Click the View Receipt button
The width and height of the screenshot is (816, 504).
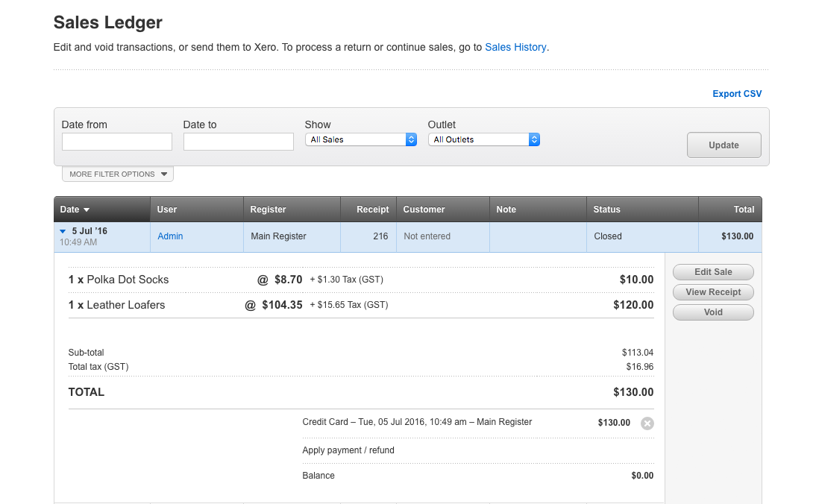tap(713, 292)
